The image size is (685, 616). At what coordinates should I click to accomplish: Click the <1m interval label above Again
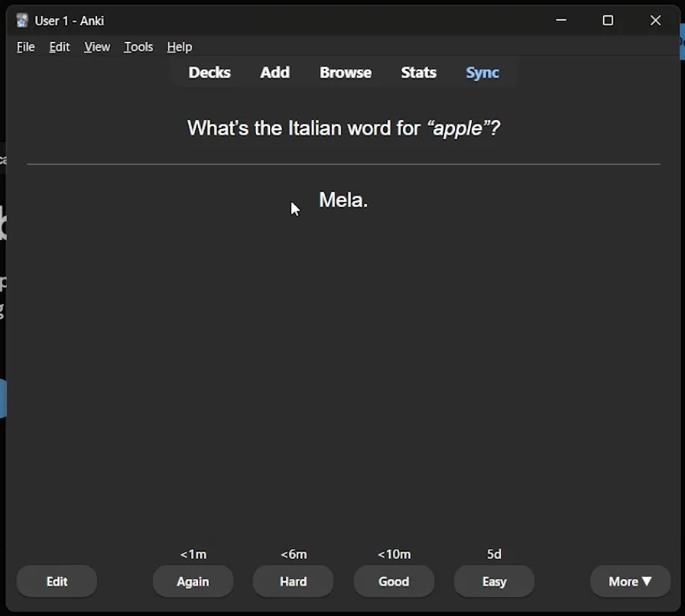pyautogui.click(x=193, y=554)
